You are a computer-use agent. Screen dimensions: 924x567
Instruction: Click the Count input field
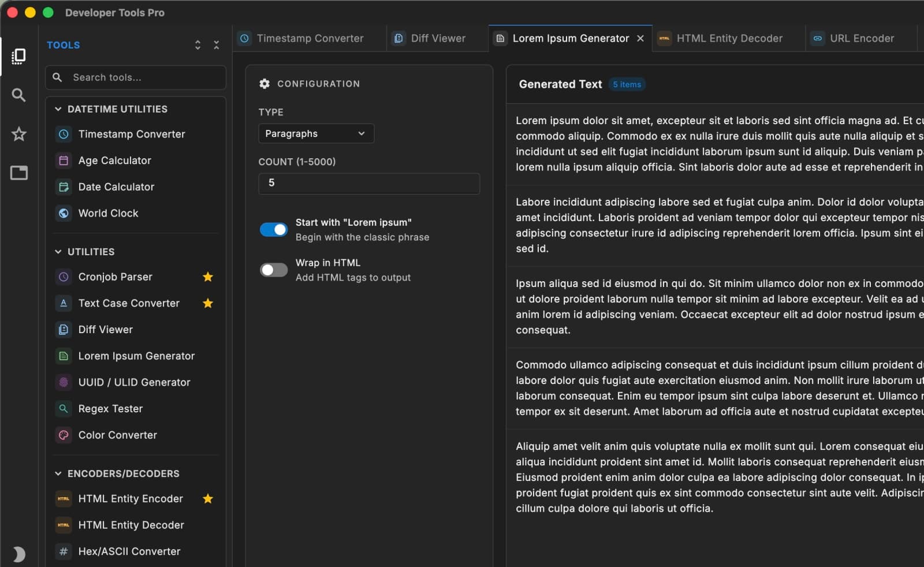[369, 183]
